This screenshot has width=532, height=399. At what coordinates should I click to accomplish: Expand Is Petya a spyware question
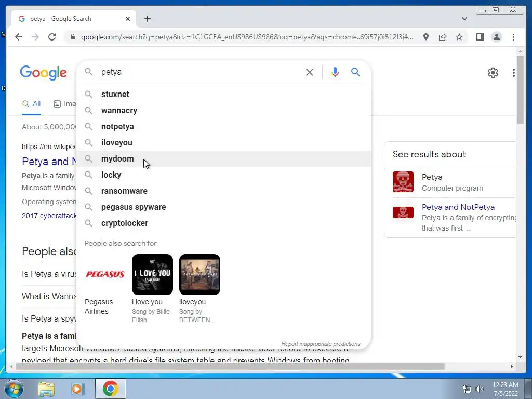[x=49, y=319]
